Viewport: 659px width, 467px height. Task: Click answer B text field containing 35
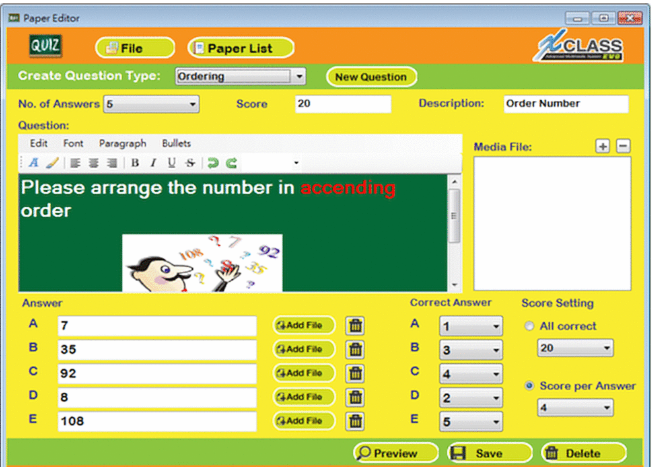pos(157,350)
